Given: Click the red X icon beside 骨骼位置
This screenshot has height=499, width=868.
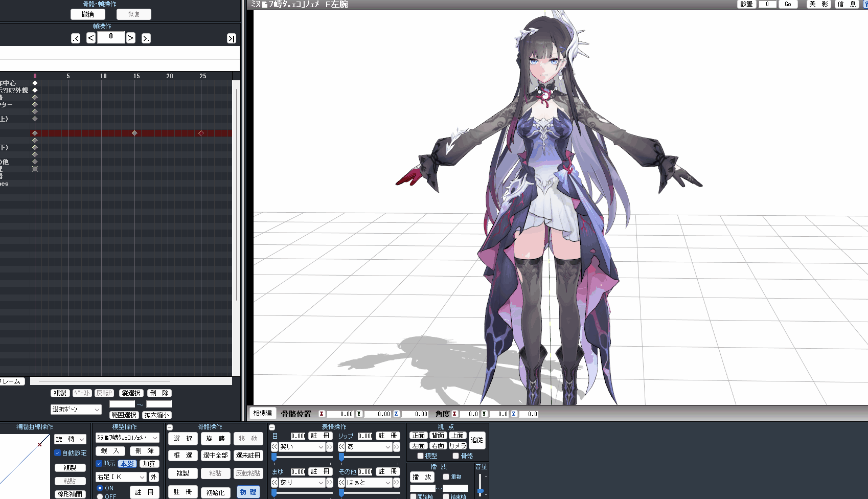Looking at the screenshot, I should [322, 414].
